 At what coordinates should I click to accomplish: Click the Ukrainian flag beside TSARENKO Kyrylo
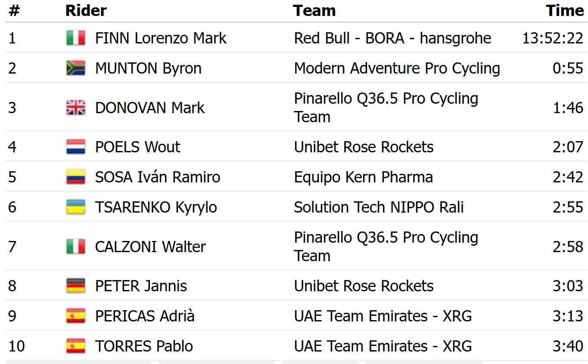tap(76, 207)
